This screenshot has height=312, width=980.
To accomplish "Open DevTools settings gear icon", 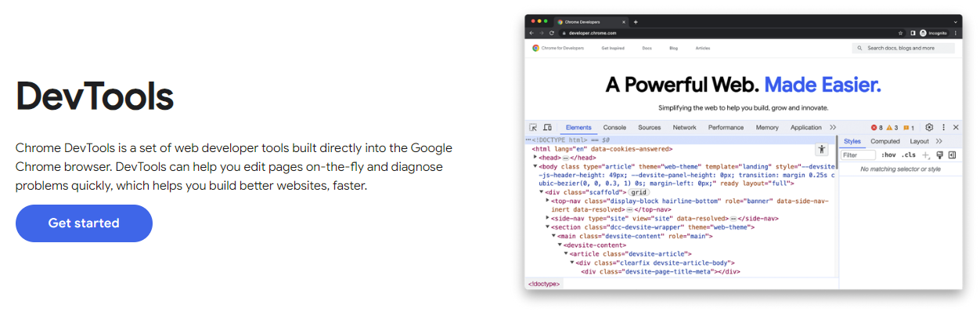I will (x=929, y=127).
